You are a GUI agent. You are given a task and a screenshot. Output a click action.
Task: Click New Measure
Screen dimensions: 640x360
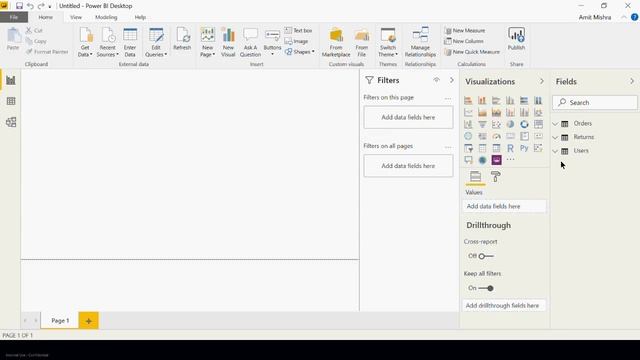464,31
